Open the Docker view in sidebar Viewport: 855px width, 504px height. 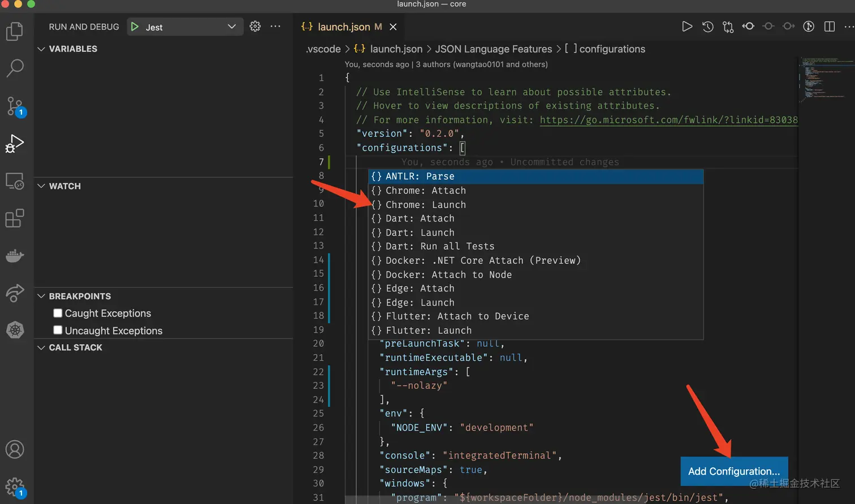coord(15,256)
